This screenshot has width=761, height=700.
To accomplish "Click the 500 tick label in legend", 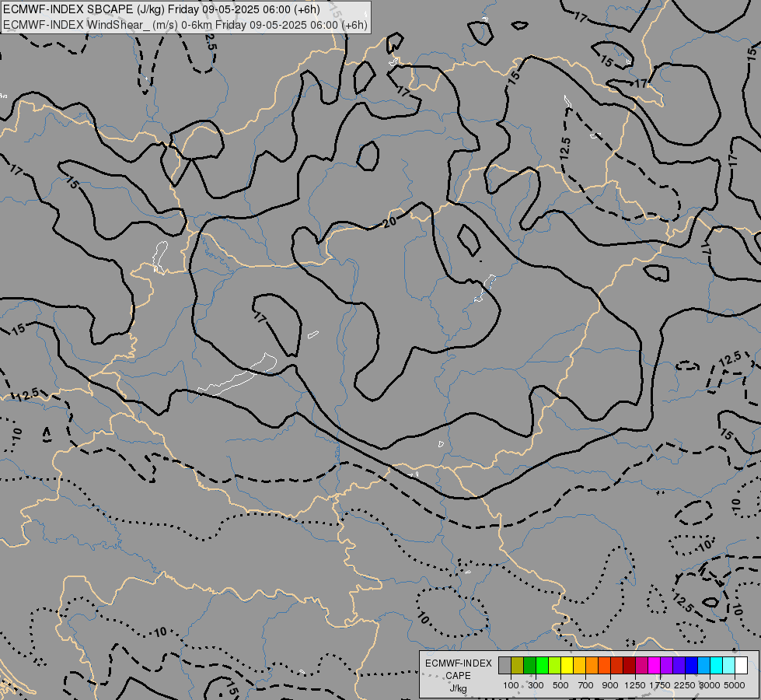I will [560, 685].
